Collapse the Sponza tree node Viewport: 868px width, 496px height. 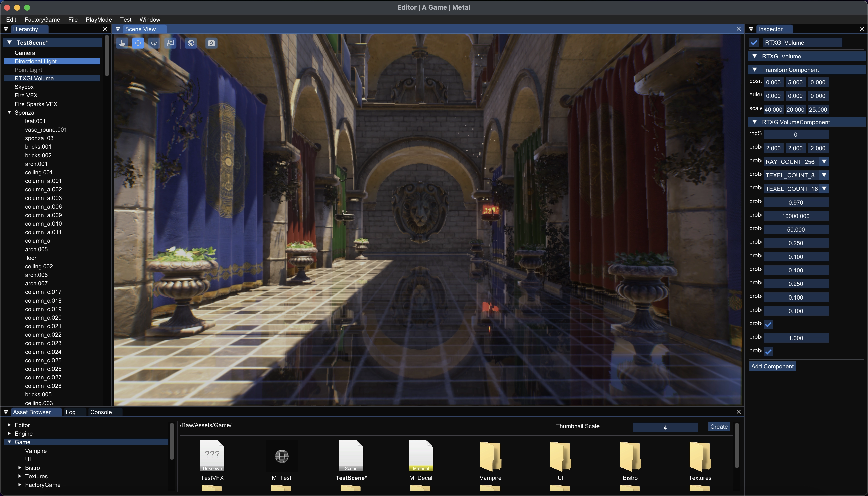[x=10, y=112]
